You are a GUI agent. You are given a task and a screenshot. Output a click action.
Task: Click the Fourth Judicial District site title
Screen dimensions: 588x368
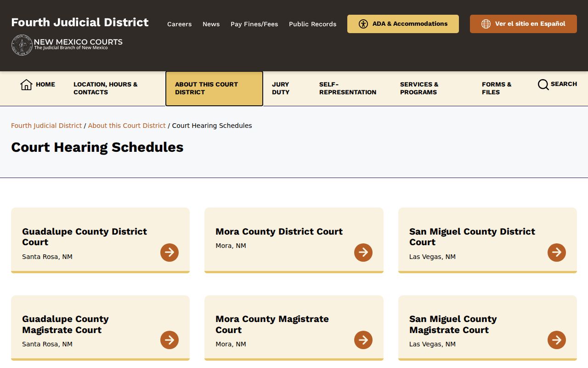pos(80,23)
